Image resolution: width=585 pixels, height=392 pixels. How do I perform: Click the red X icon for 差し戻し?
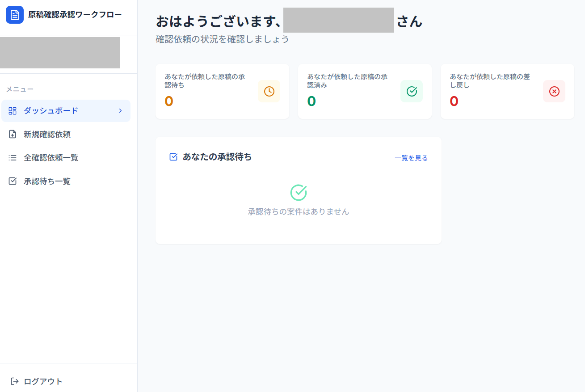[554, 91]
